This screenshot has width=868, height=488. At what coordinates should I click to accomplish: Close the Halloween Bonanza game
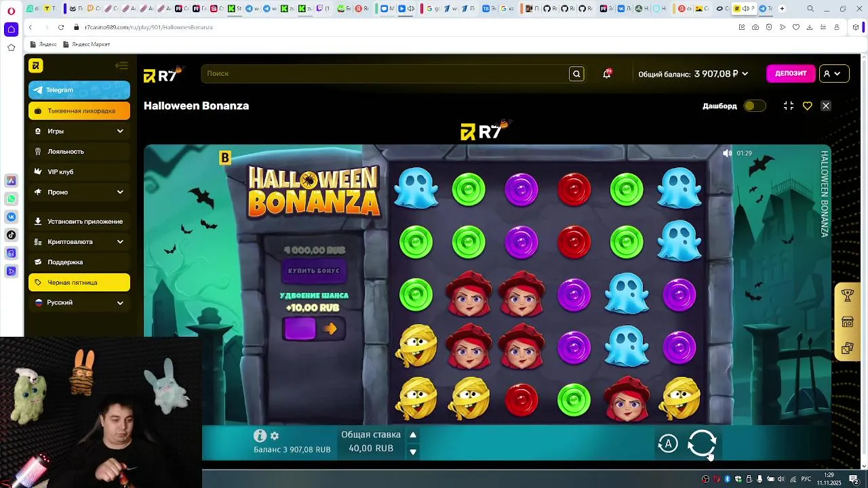click(826, 106)
